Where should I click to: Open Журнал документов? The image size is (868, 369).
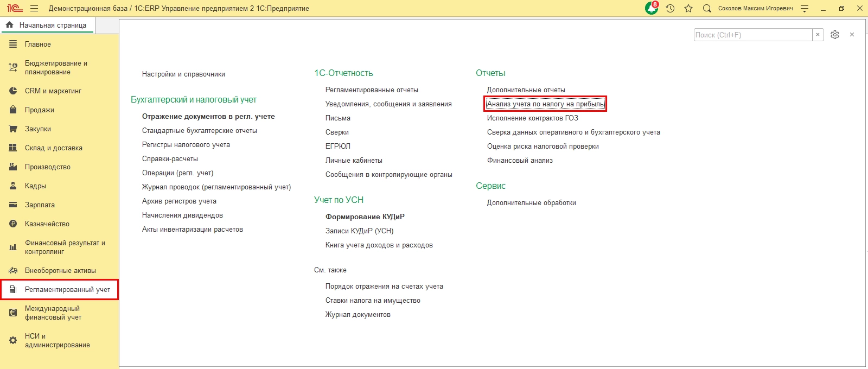(x=358, y=314)
